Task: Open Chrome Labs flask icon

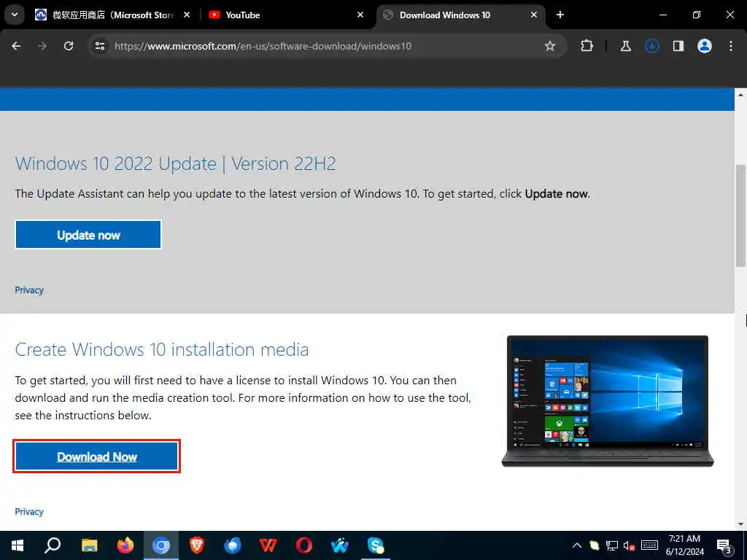Action: point(625,46)
